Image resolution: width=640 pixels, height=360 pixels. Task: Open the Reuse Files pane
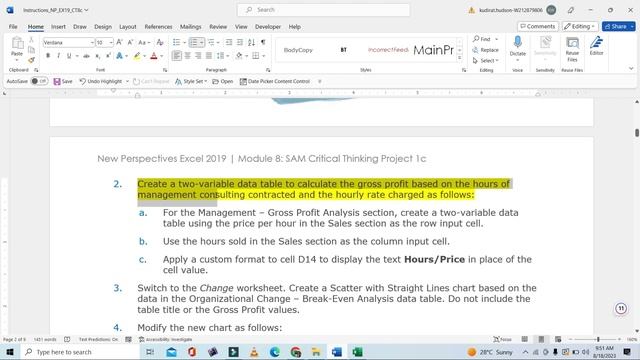pos(572,49)
